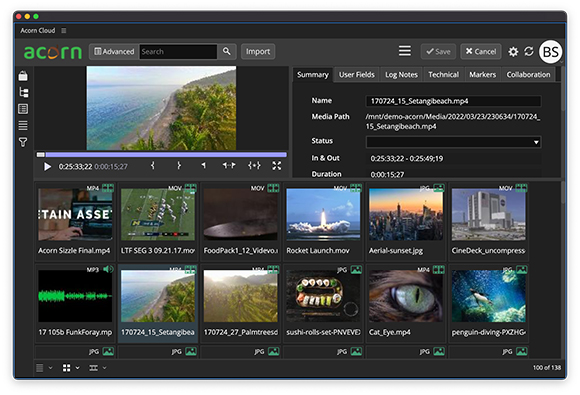Open the Markers tab
The height and width of the screenshot is (395, 580).
(x=482, y=75)
